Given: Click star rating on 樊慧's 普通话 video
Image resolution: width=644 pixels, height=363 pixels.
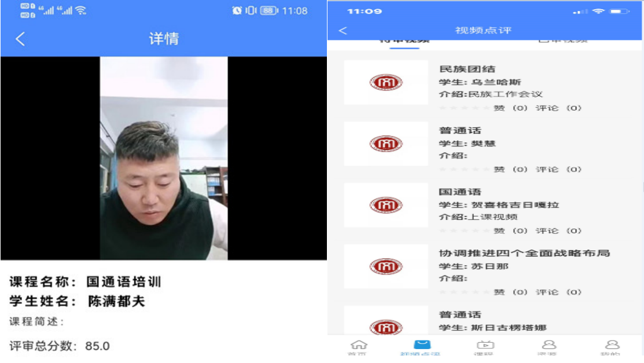Looking at the screenshot, I should (x=464, y=170).
